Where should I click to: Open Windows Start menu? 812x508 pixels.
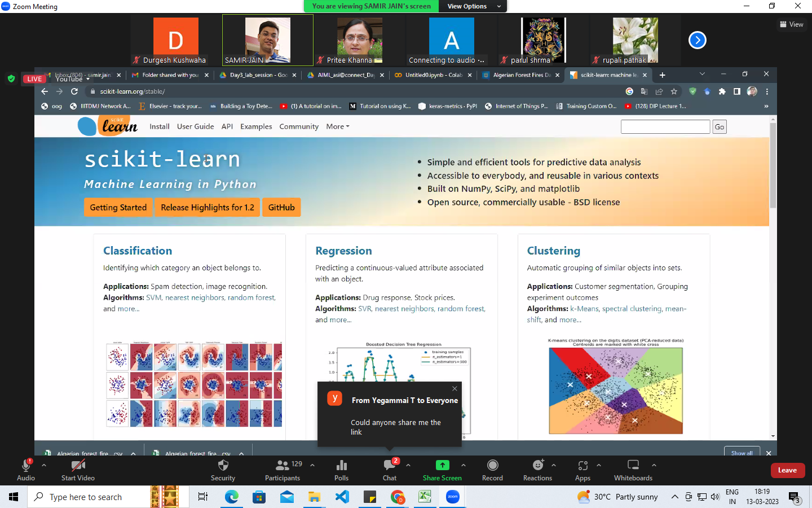[x=14, y=497]
